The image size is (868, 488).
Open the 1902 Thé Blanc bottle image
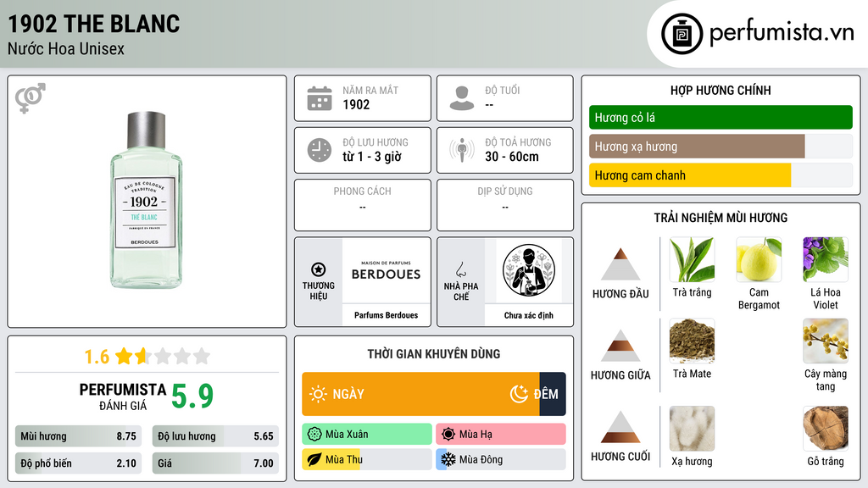click(146, 200)
